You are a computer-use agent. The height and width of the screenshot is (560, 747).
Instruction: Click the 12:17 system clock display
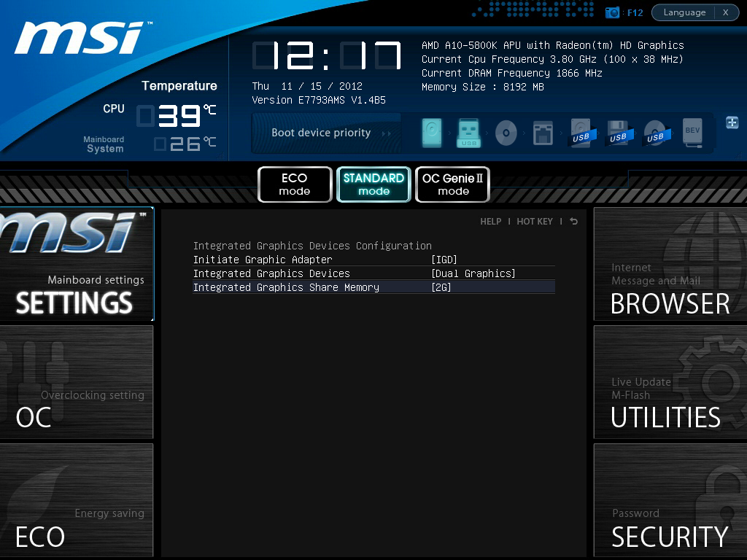327,55
